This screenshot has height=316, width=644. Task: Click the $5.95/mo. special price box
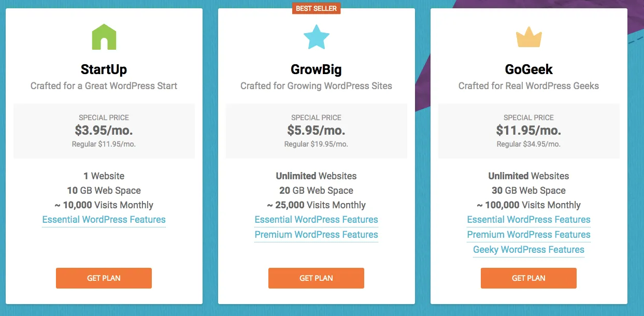(x=316, y=131)
